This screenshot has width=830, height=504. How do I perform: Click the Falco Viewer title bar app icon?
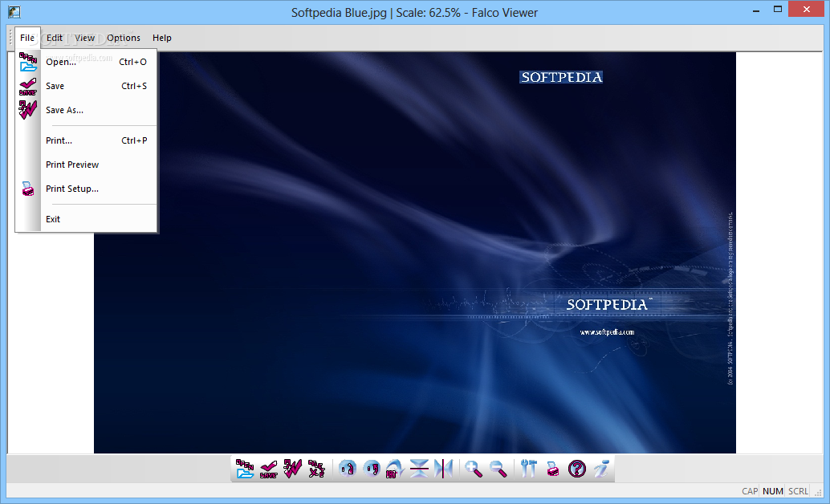coord(14,12)
